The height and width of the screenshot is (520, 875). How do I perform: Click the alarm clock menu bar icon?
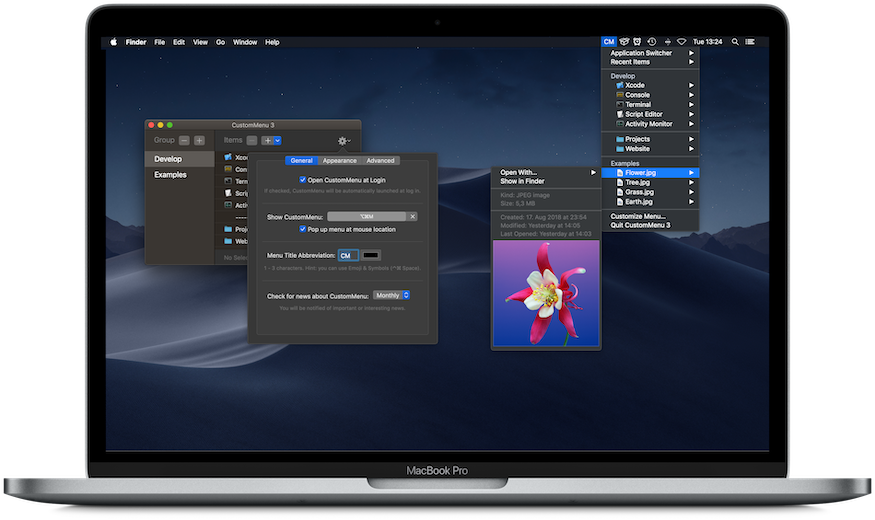tap(637, 42)
